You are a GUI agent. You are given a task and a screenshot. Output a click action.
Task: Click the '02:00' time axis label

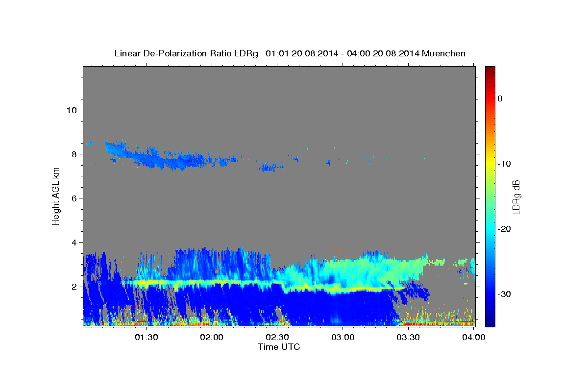click(212, 338)
